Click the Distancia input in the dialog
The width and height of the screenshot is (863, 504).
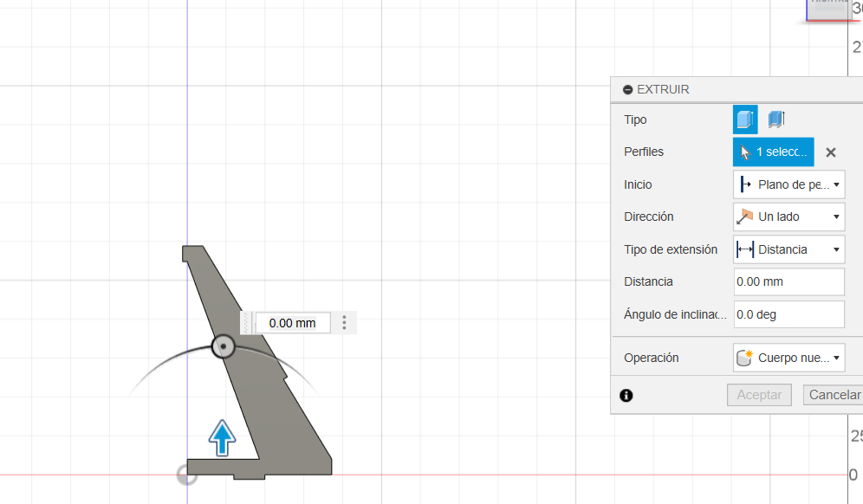pos(789,281)
